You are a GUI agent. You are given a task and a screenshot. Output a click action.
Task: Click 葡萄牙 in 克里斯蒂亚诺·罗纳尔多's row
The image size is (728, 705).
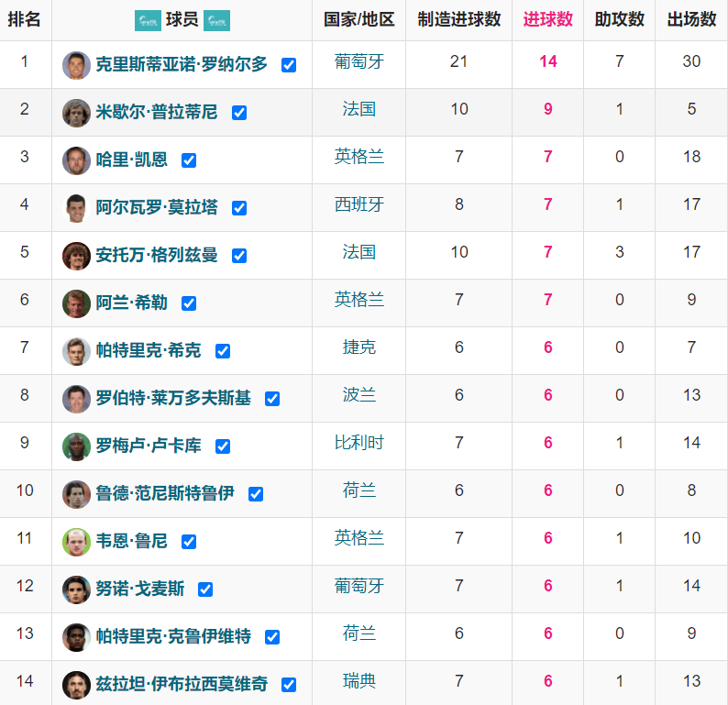pyautogui.click(x=358, y=61)
